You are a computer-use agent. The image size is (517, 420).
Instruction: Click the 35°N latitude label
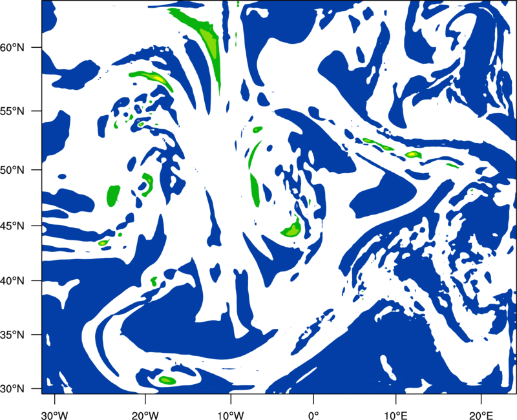12,335
